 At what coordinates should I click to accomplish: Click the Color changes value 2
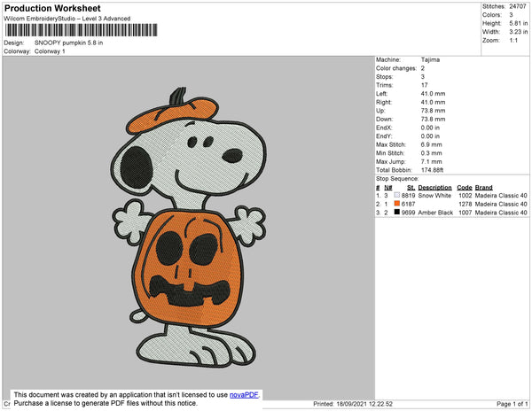click(423, 68)
